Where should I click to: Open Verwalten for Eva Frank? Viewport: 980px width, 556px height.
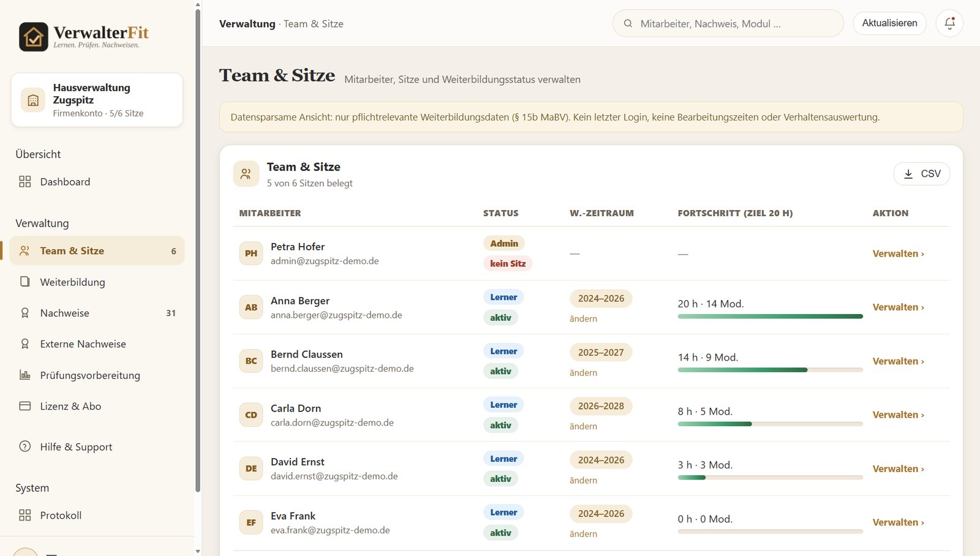(898, 522)
